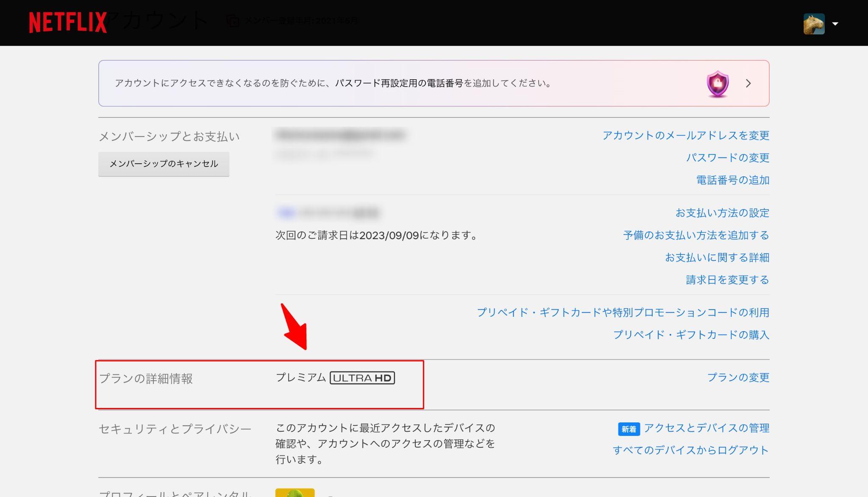Select the プランの詳細情報 section heading

pyautogui.click(x=146, y=379)
